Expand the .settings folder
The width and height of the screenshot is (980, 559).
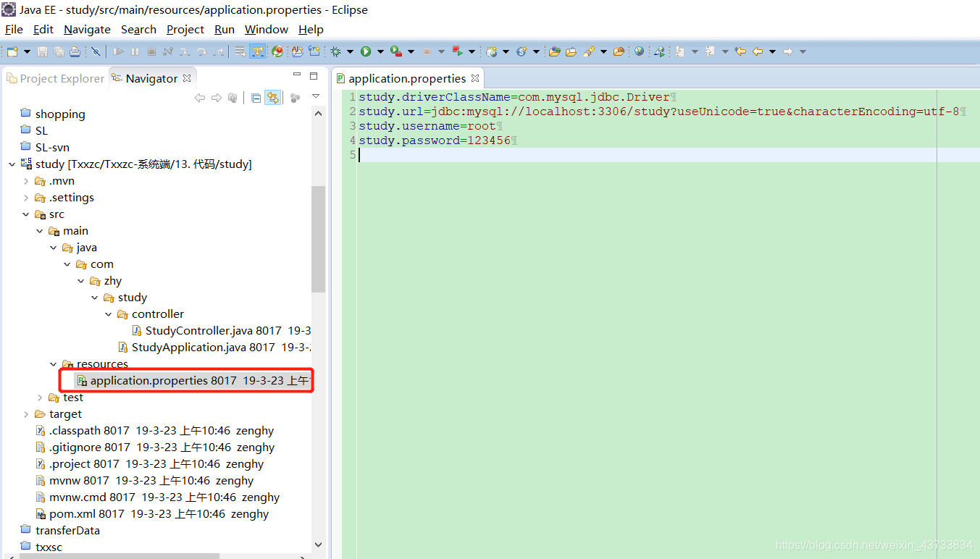25,198
